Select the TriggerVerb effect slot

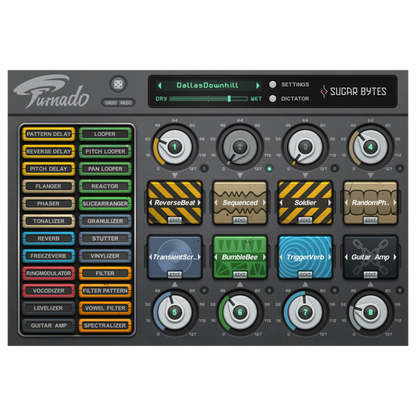(305, 257)
